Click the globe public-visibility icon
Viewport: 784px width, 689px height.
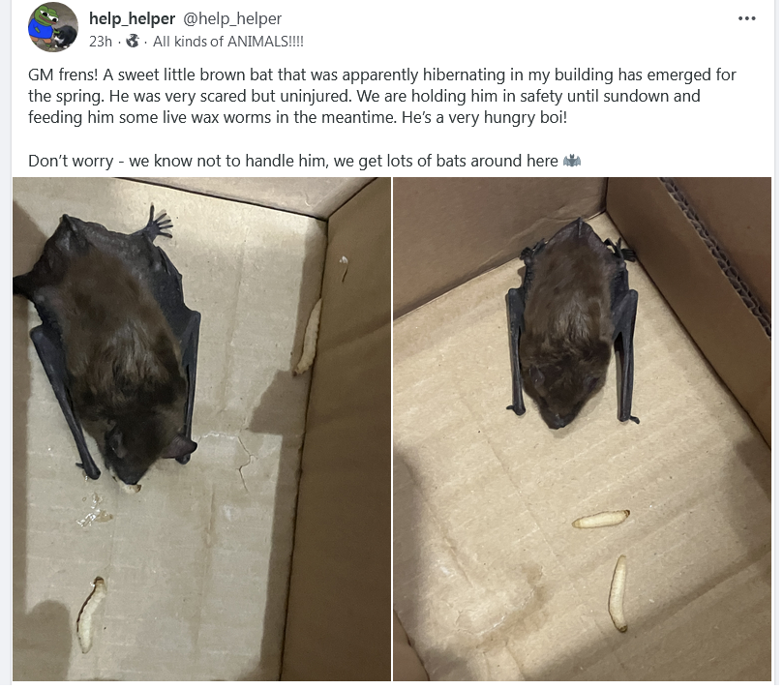(133, 41)
